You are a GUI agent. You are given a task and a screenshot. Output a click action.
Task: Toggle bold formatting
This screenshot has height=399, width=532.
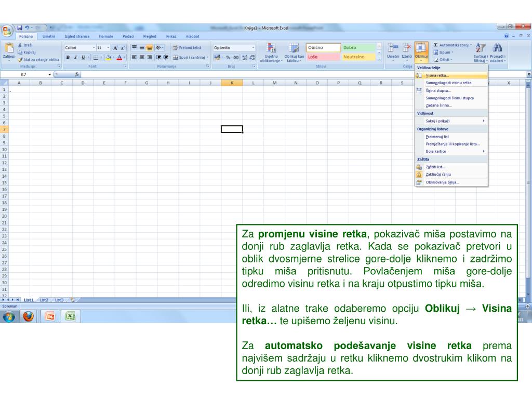[68, 57]
